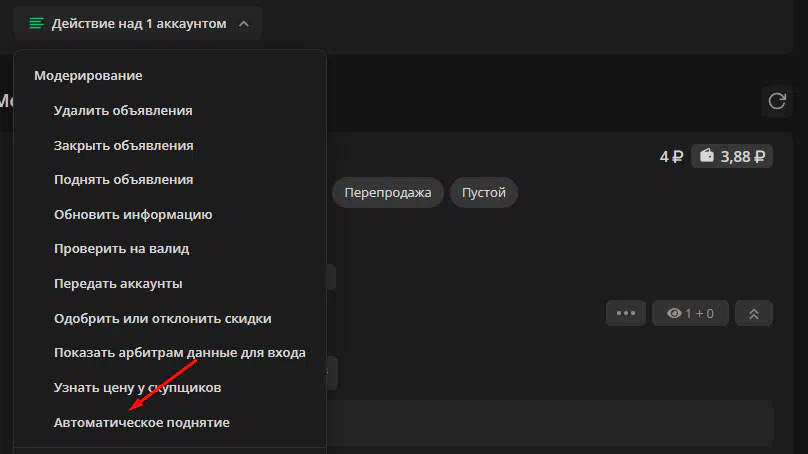Click the 3,88 ₽ shopping bag price badge
Viewport: 808px width, 454px height.
pyautogui.click(x=732, y=156)
